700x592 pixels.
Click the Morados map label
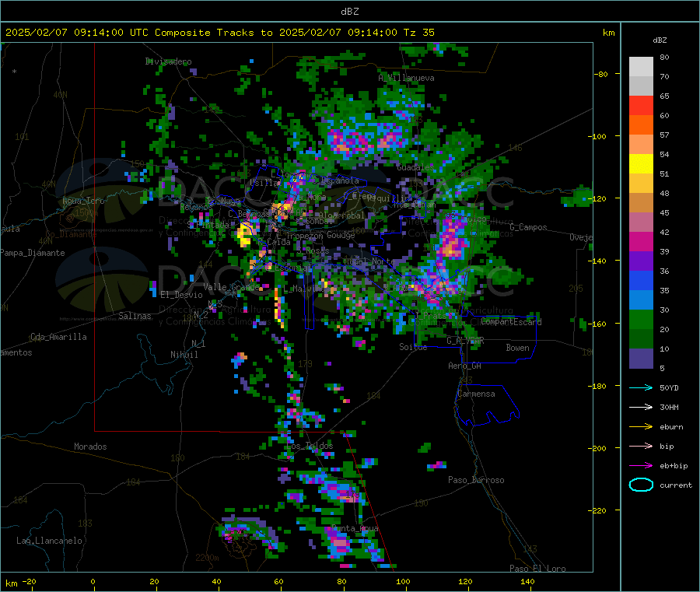[90, 447]
